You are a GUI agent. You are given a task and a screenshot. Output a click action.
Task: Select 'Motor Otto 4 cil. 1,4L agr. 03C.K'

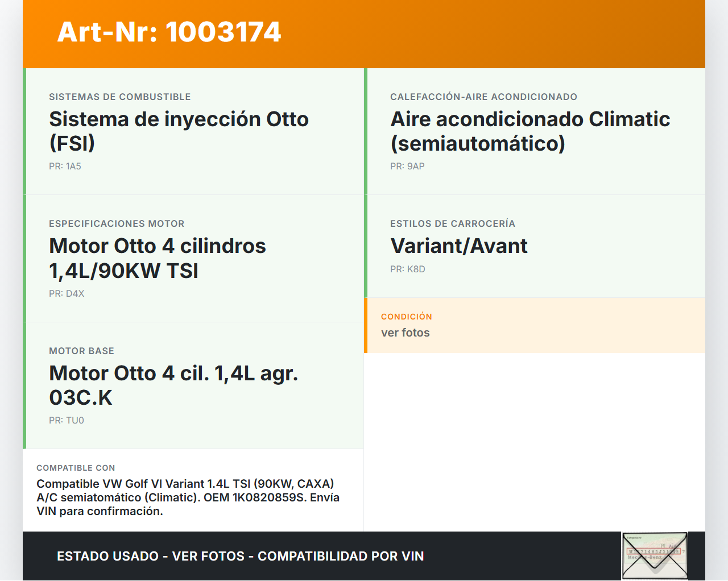(x=173, y=385)
